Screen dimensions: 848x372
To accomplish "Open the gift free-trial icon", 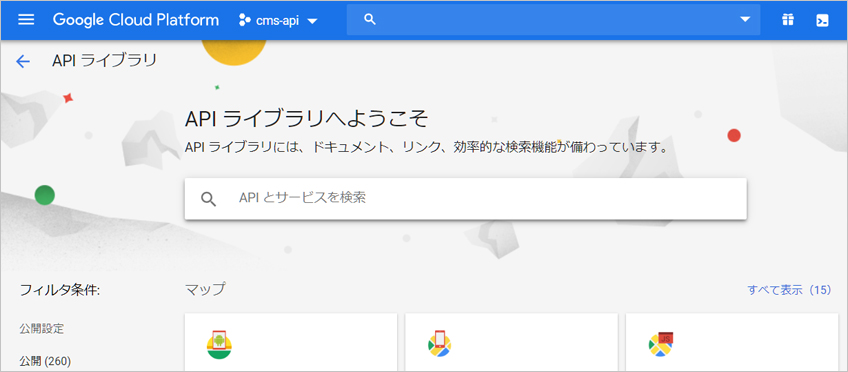I will [x=787, y=21].
